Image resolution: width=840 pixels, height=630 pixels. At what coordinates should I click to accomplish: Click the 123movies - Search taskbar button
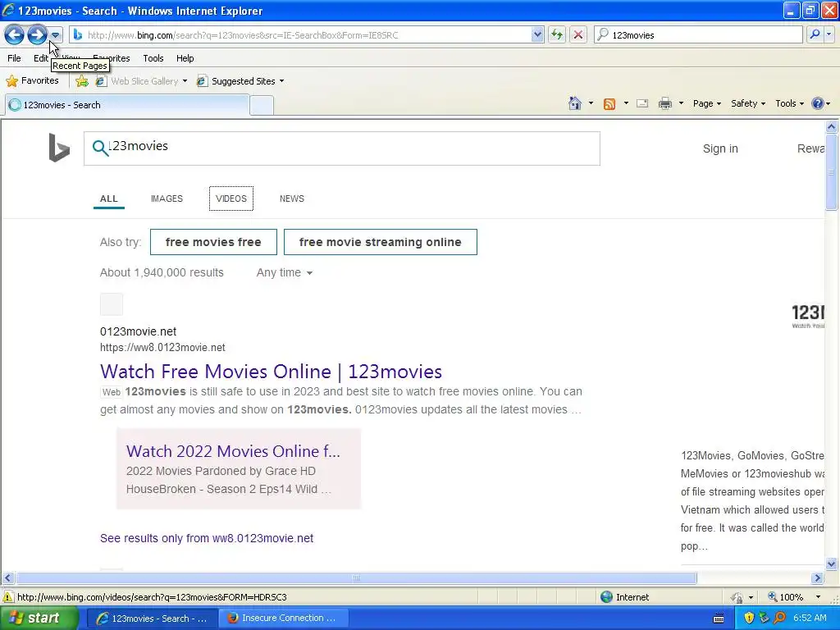153,619
